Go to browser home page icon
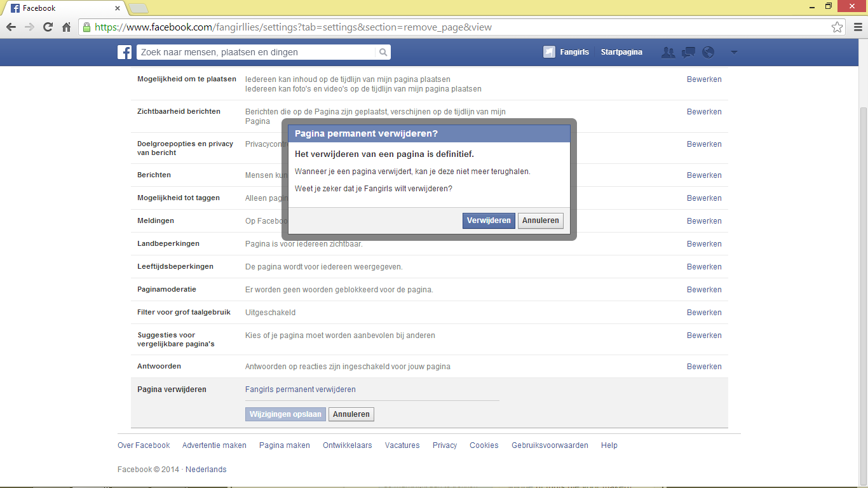This screenshot has height=488, width=868. (66, 27)
